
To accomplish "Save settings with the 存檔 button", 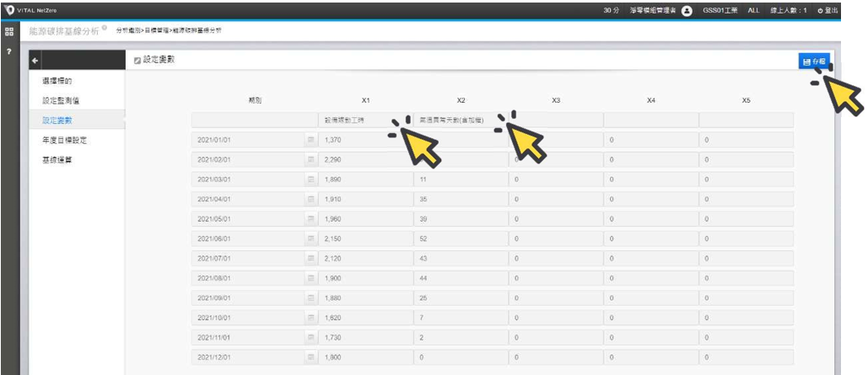I will (814, 62).
